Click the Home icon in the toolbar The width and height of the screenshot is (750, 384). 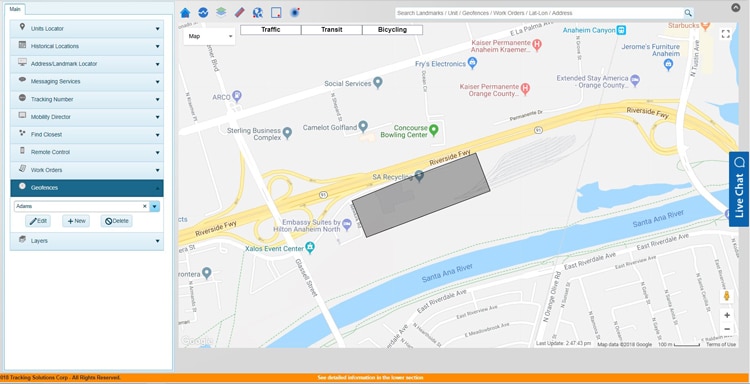point(185,13)
